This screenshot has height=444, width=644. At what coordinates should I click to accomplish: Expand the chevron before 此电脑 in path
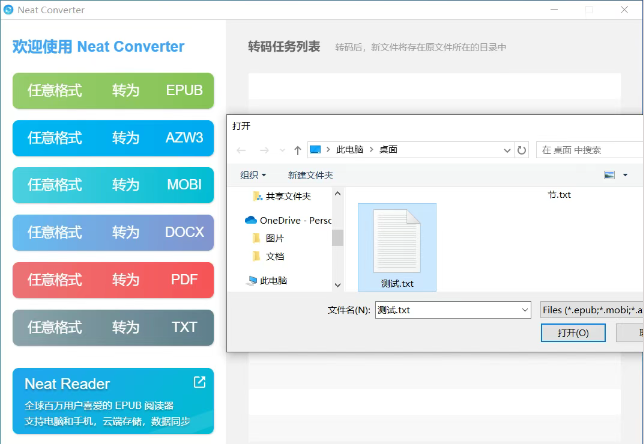(328, 150)
